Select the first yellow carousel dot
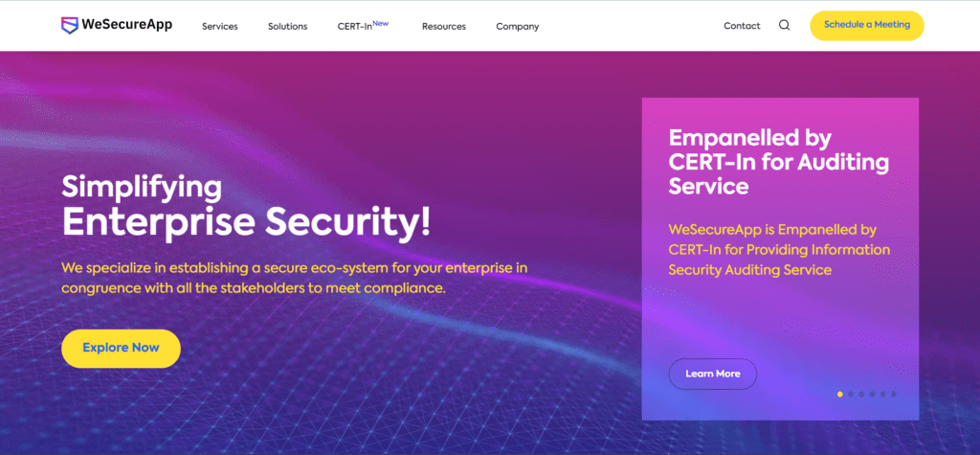The image size is (980, 455). point(840,395)
